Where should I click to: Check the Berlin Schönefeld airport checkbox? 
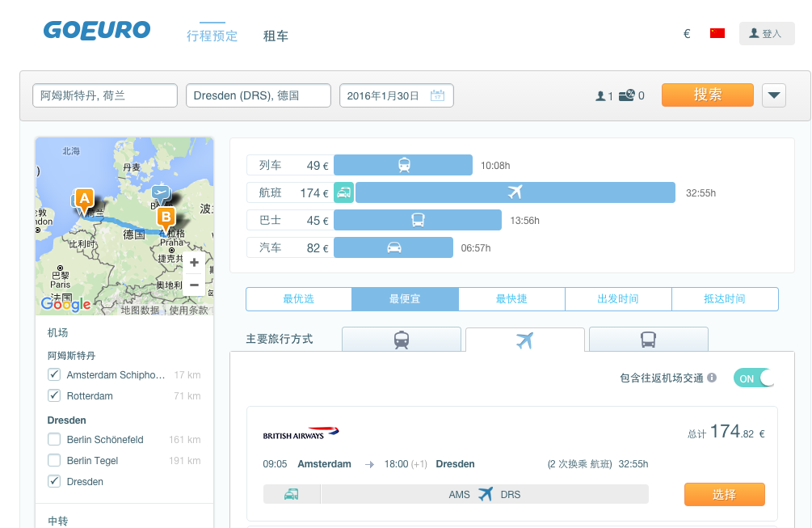pos(54,439)
